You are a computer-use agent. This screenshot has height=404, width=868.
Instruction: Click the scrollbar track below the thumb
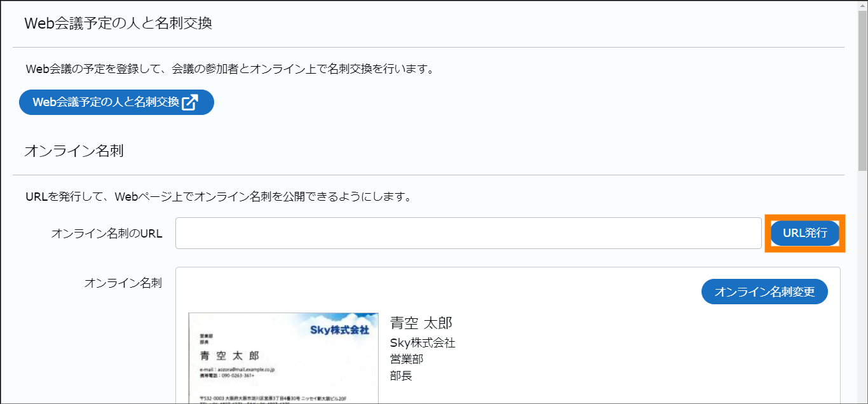pos(862,286)
